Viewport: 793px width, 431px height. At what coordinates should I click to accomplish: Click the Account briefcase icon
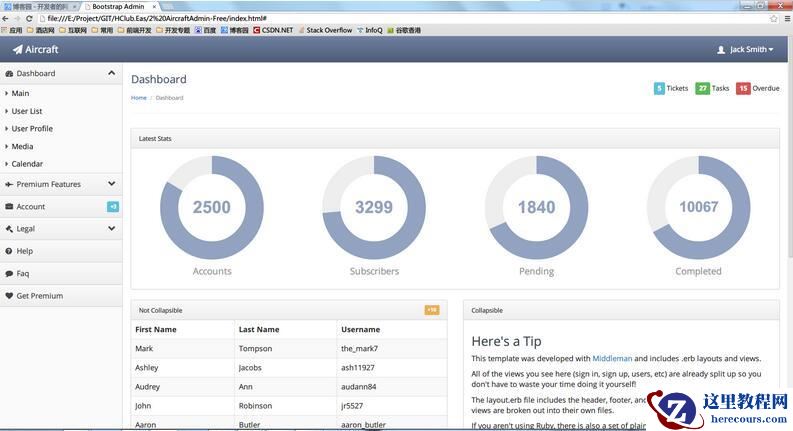pos(9,206)
